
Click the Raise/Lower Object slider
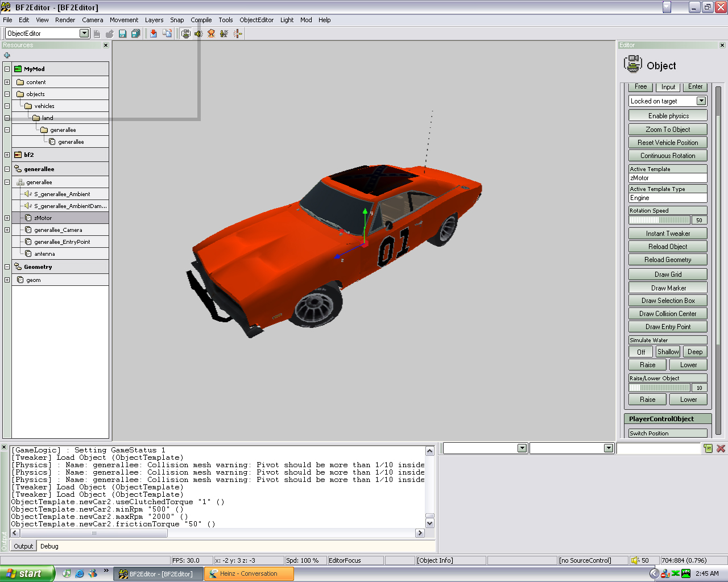pyautogui.click(x=659, y=388)
